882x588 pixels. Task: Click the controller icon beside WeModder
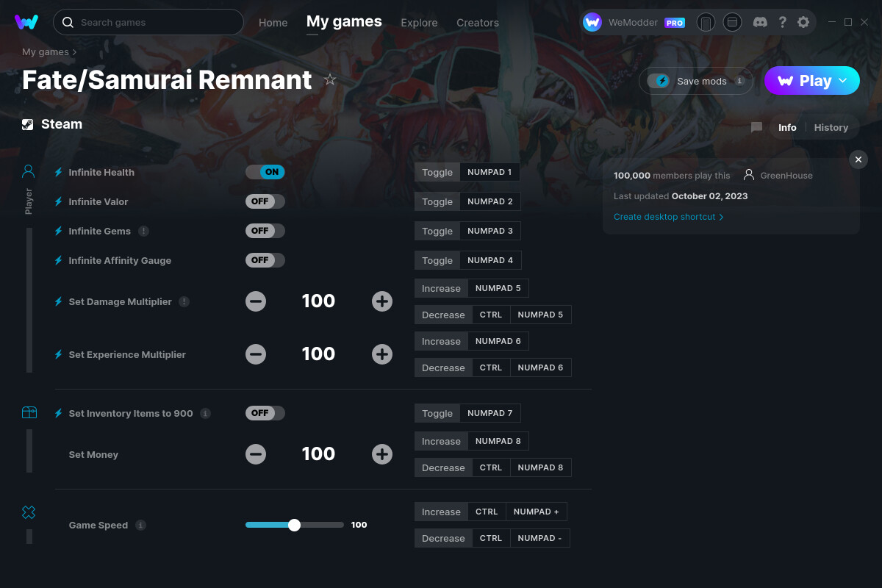click(706, 22)
